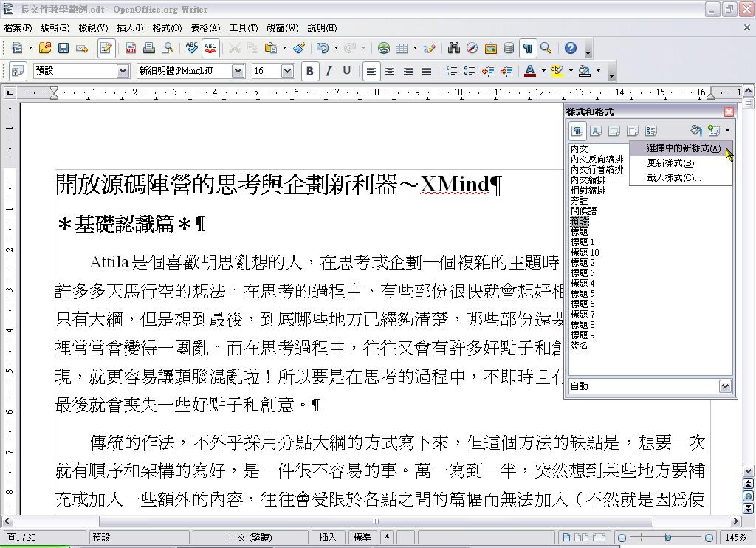Choose 更新樣式(B) menu entry

681,163
